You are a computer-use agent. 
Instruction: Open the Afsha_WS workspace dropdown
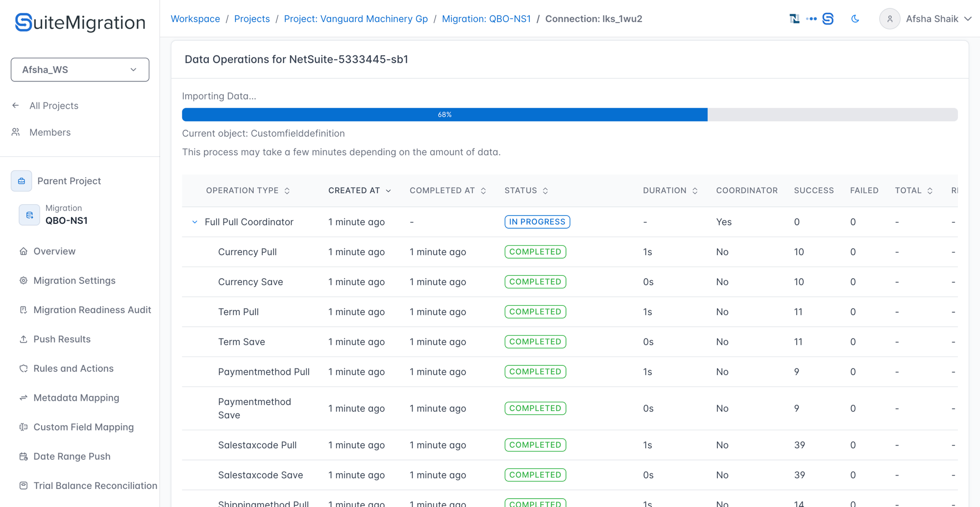coord(80,70)
